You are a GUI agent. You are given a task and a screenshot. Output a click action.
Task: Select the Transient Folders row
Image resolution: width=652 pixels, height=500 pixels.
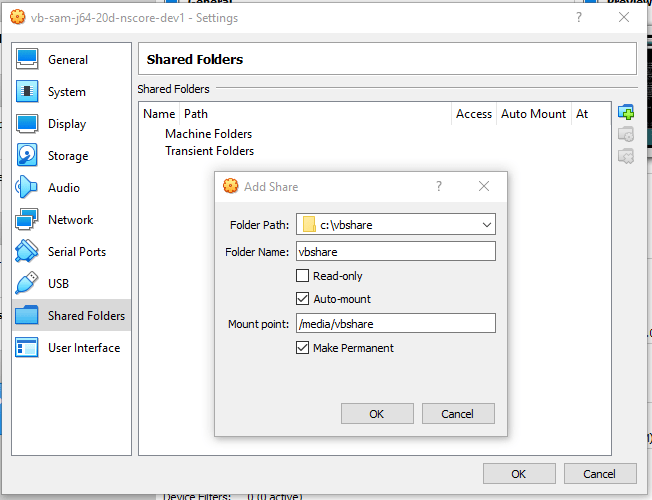click(209, 151)
